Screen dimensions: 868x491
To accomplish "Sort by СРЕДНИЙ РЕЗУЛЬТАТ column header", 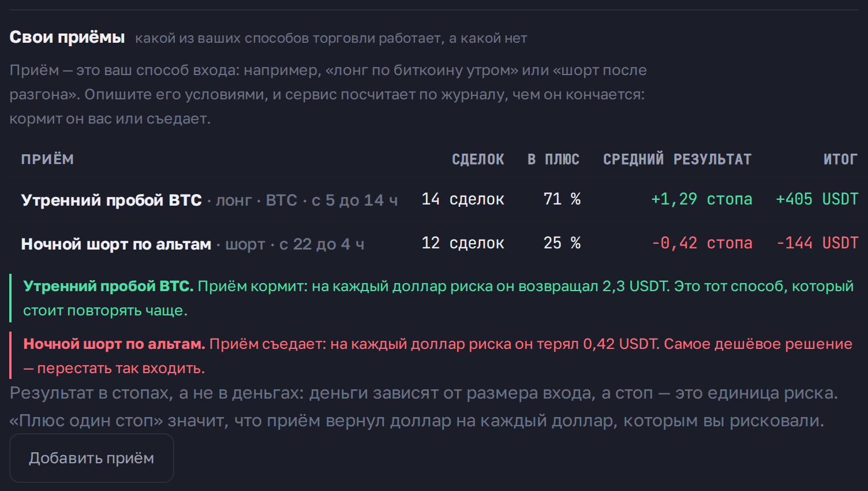I will click(x=678, y=159).
